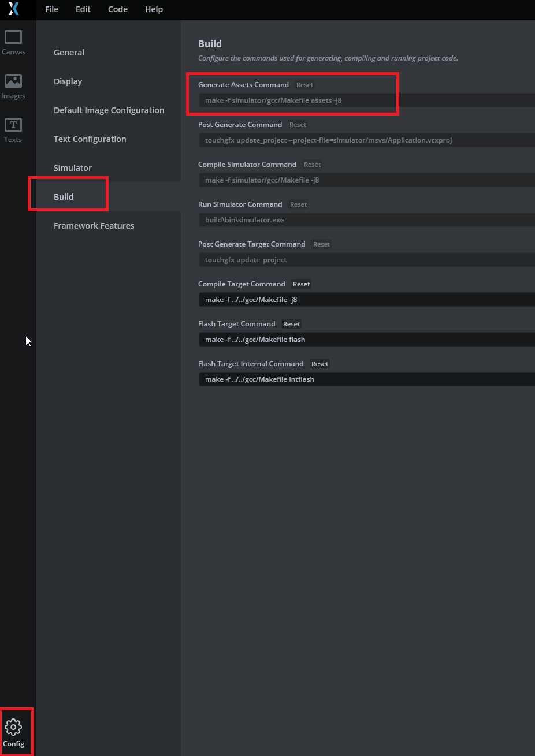Open the Help menu
535x756 pixels.
pos(154,9)
